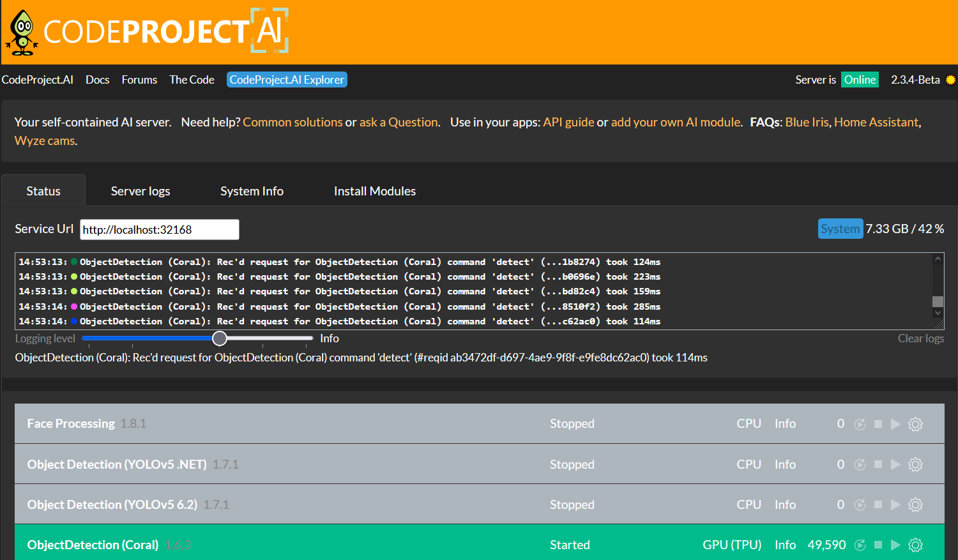The height and width of the screenshot is (560, 958).
Task: Open the Install Modules tab
Action: [375, 191]
